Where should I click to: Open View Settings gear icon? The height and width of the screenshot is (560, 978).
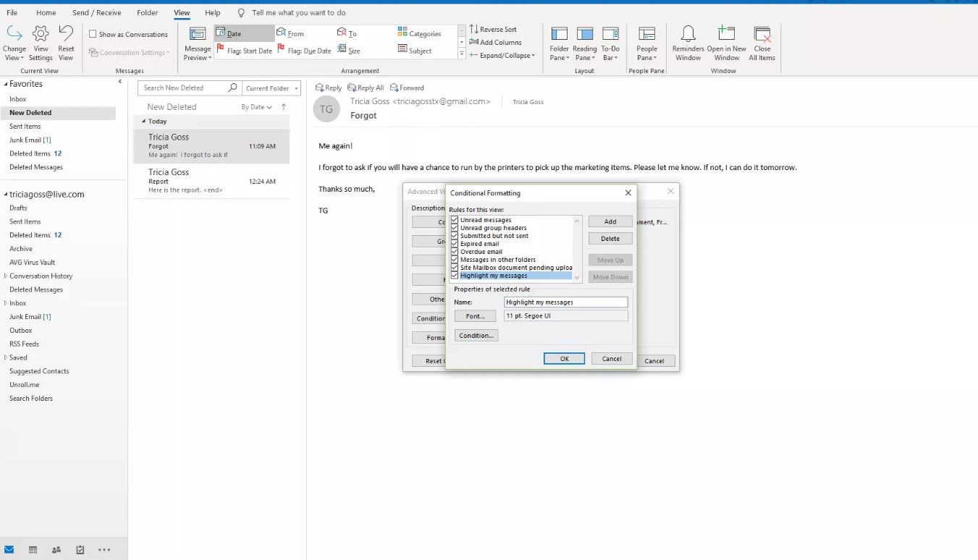(x=41, y=43)
